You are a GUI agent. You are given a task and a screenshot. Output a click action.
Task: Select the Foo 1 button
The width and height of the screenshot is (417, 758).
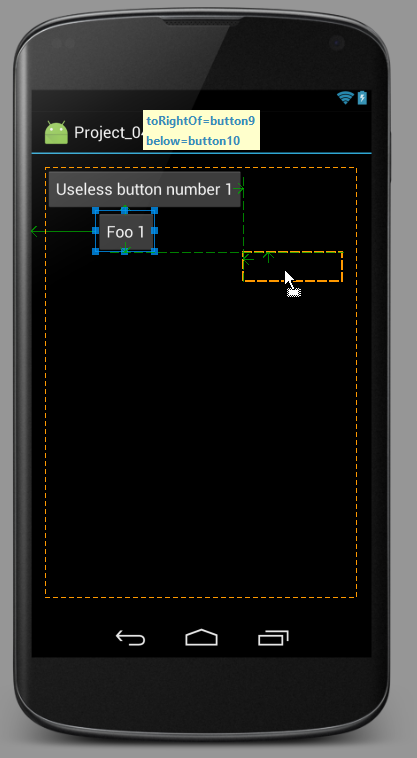[x=125, y=232]
